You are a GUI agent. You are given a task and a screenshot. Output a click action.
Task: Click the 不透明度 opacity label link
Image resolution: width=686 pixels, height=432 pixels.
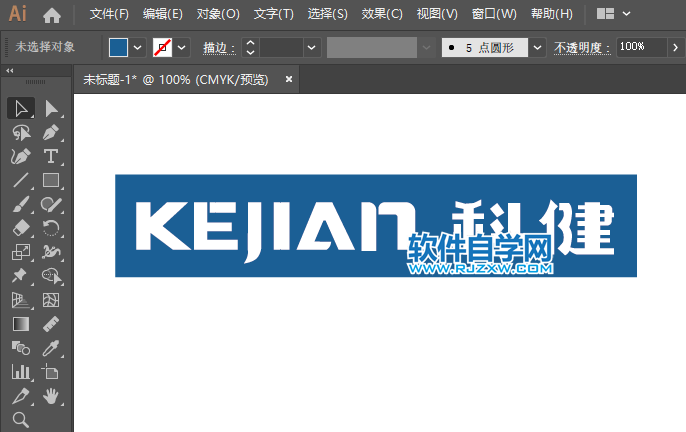pos(581,47)
